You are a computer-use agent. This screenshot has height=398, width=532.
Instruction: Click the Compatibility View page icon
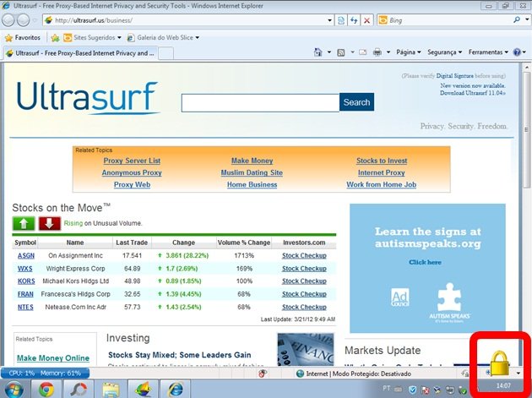coord(341,20)
